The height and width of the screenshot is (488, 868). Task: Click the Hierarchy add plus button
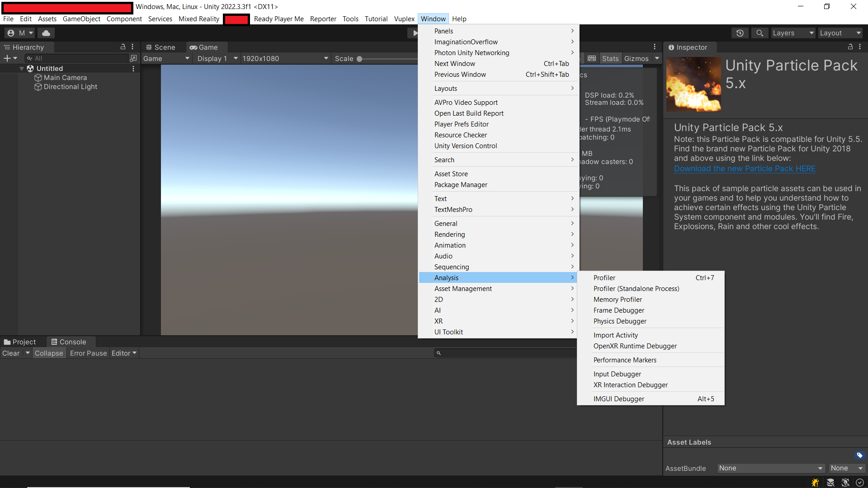(x=7, y=58)
